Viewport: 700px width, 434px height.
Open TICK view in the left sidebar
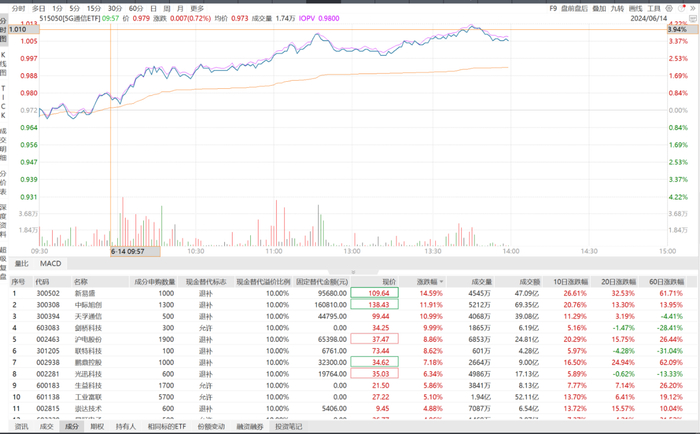[x=4, y=102]
